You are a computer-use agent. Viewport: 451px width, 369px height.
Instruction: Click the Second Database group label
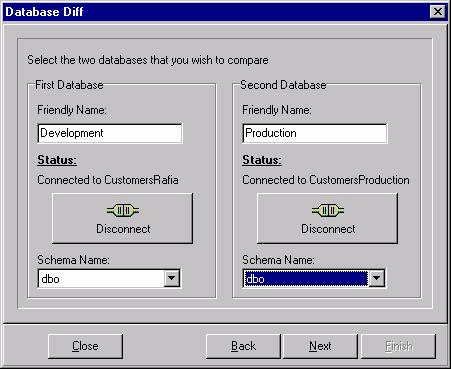coord(283,85)
